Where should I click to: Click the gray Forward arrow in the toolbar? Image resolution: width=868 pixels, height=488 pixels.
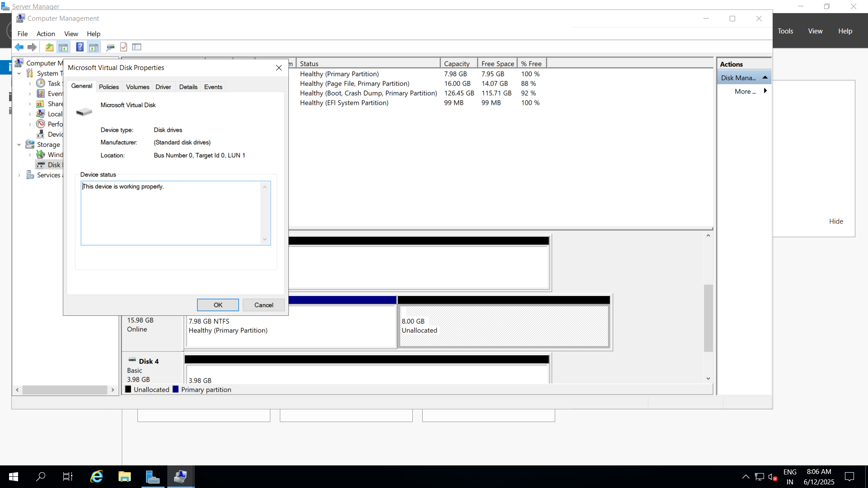[32, 47]
